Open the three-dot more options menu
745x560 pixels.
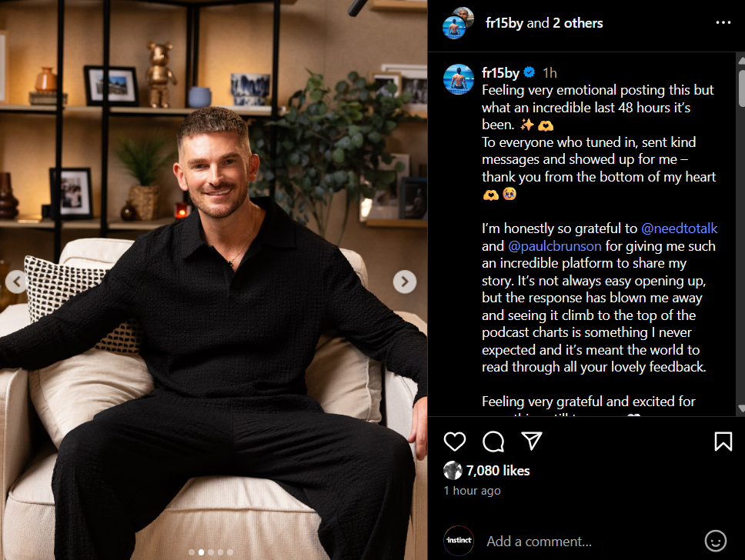(x=723, y=22)
